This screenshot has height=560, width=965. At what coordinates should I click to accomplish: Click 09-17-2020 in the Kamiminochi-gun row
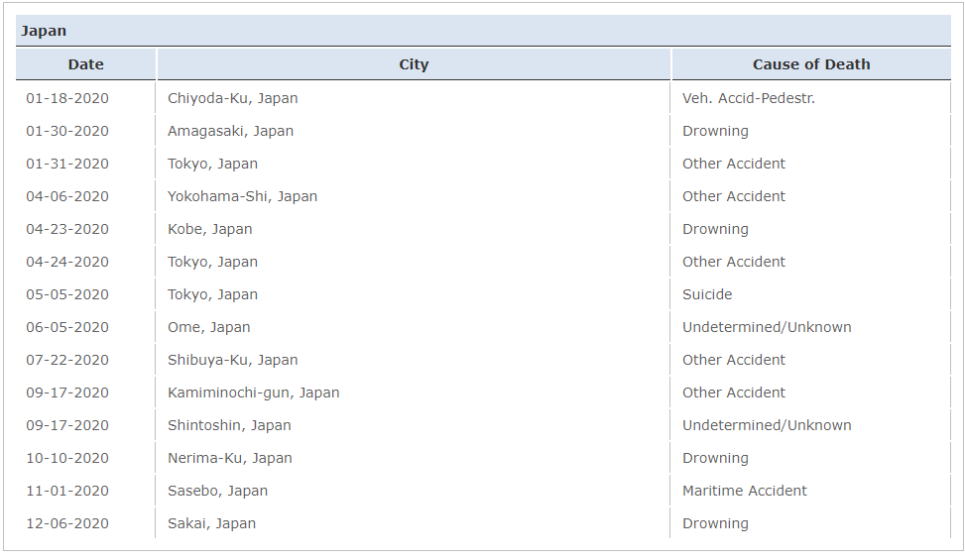pos(67,392)
